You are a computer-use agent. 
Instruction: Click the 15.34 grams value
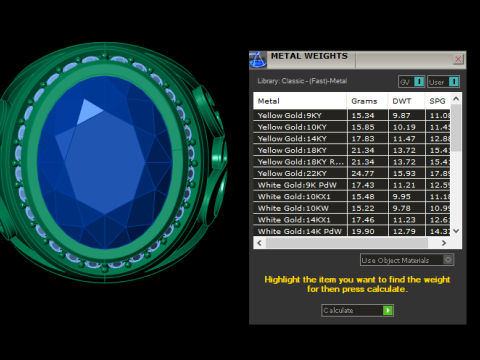tap(363, 116)
